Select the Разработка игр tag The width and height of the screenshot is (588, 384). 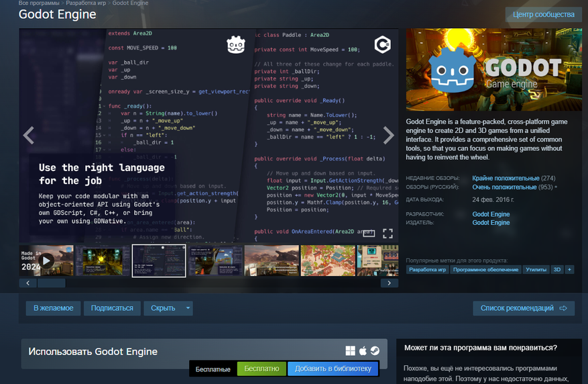pos(428,269)
